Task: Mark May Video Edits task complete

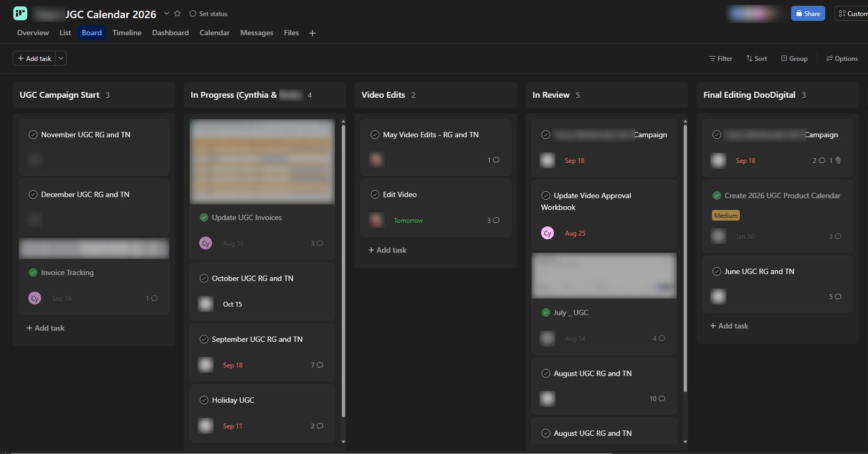Action: 375,135
